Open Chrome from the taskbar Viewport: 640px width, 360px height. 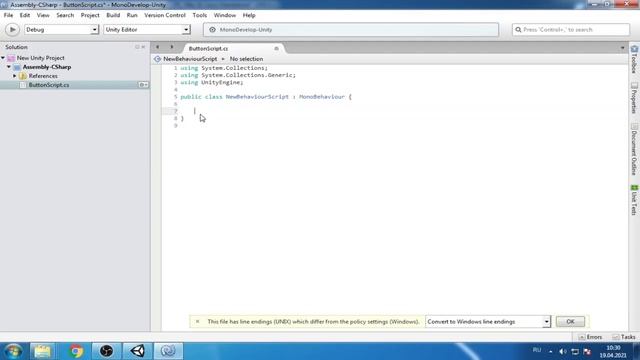[76, 351]
